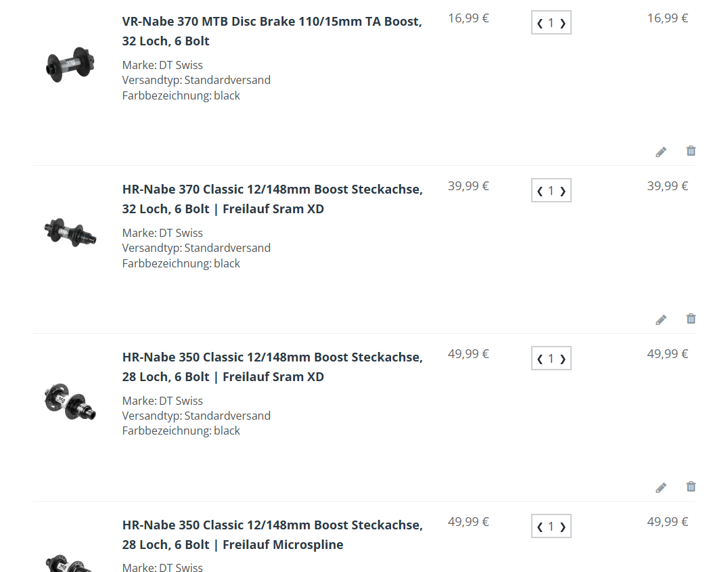This screenshot has height=572, width=728.
Task: Click the HR-Nabe 370 Classic hub thumbnail
Action: (x=70, y=232)
